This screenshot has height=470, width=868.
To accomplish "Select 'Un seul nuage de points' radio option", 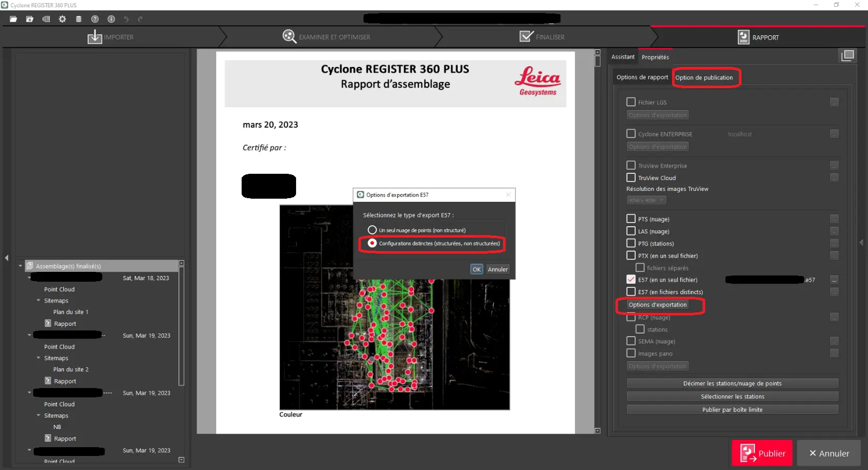I will (372, 230).
